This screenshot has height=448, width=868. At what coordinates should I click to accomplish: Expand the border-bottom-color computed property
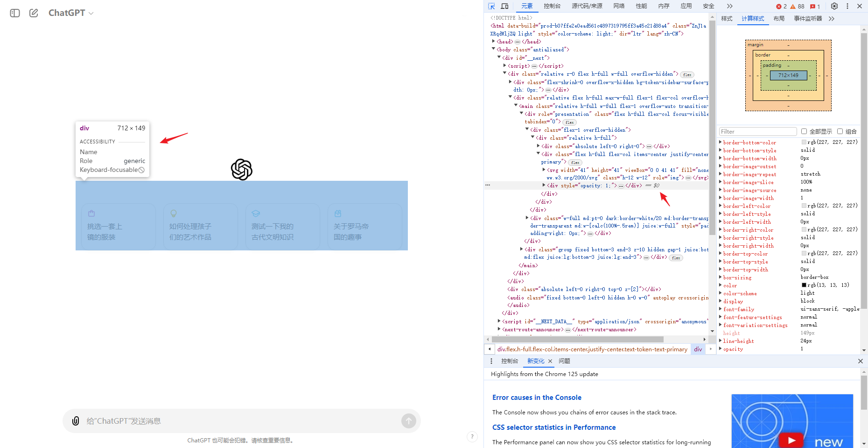721,142
